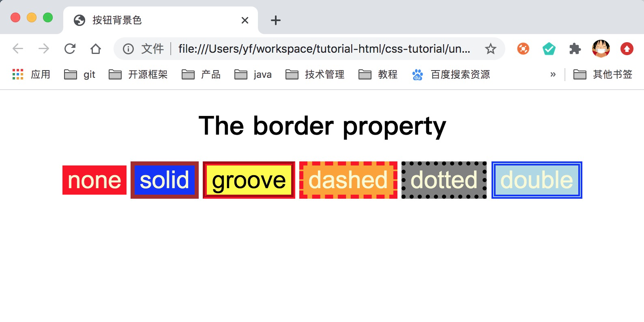Open the 产品 bookmark folder

(x=201, y=75)
